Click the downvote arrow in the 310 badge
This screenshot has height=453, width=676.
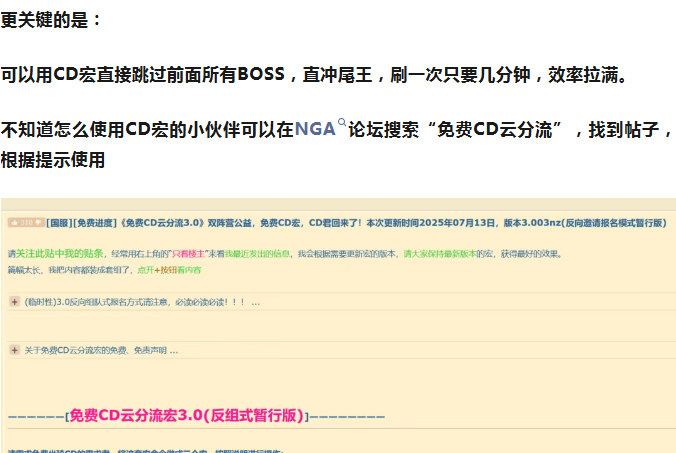click(38, 223)
